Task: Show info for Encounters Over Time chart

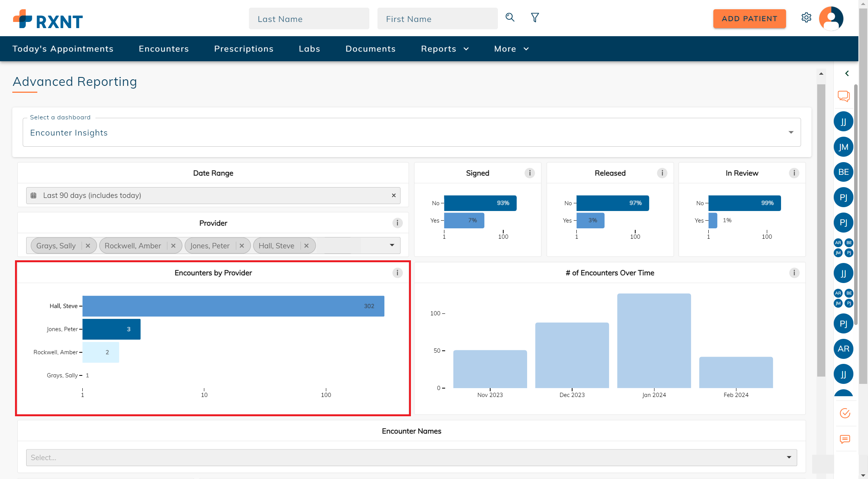Action: point(794,273)
